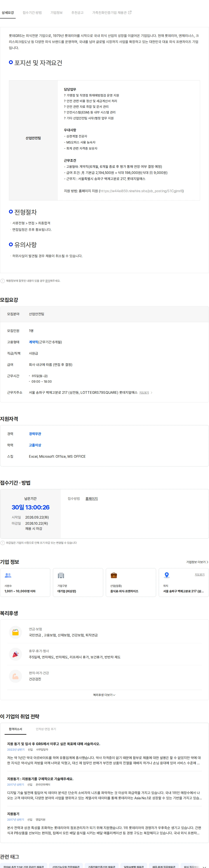Click the building icon on the 기업구분 card
The width and height of the screenshot is (209, 868).
(61, 576)
